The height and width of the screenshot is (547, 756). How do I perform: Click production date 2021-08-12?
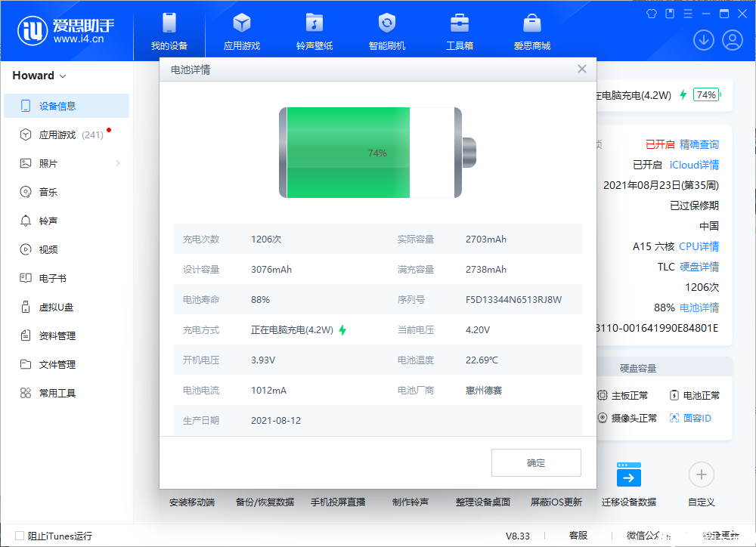click(276, 421)
